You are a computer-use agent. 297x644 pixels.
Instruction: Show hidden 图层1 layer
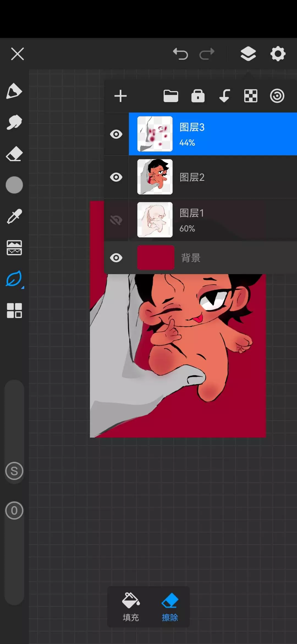pyautogui.click(x=116, y=220)
